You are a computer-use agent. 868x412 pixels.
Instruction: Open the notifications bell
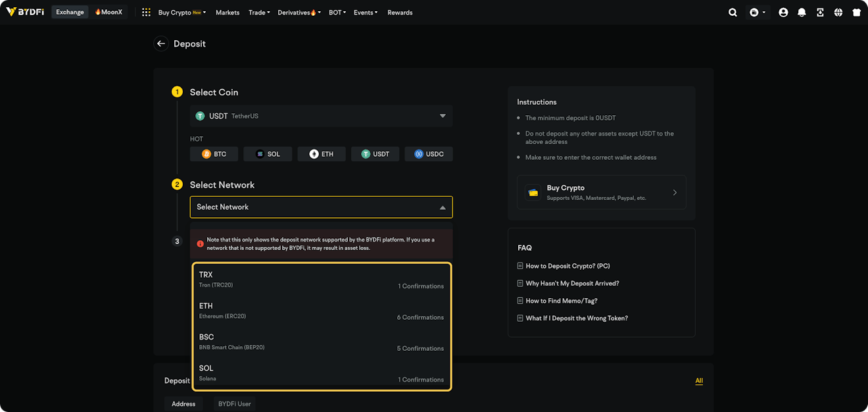(x=802, y=13)
